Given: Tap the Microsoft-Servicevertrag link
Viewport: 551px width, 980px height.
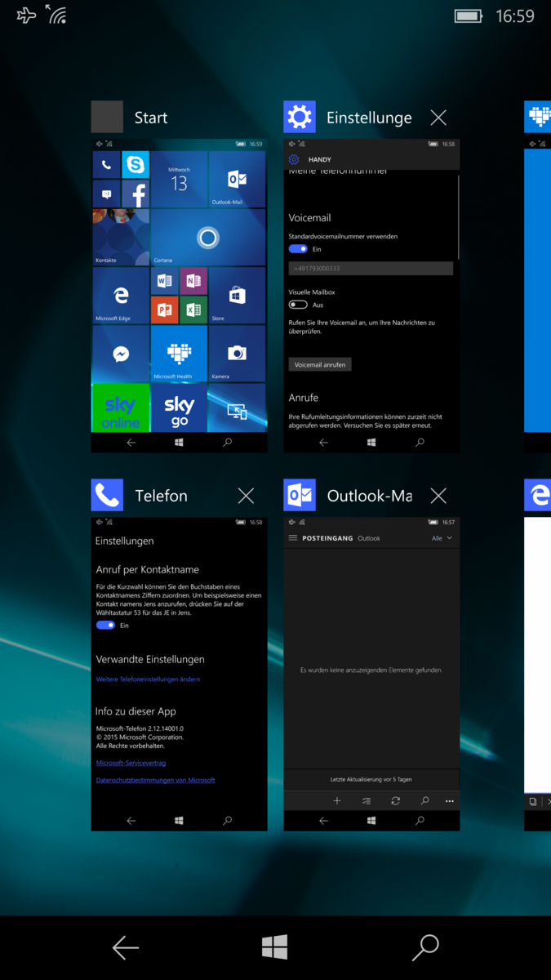Looking at the screenshot, I should click(x=131, y=763).
